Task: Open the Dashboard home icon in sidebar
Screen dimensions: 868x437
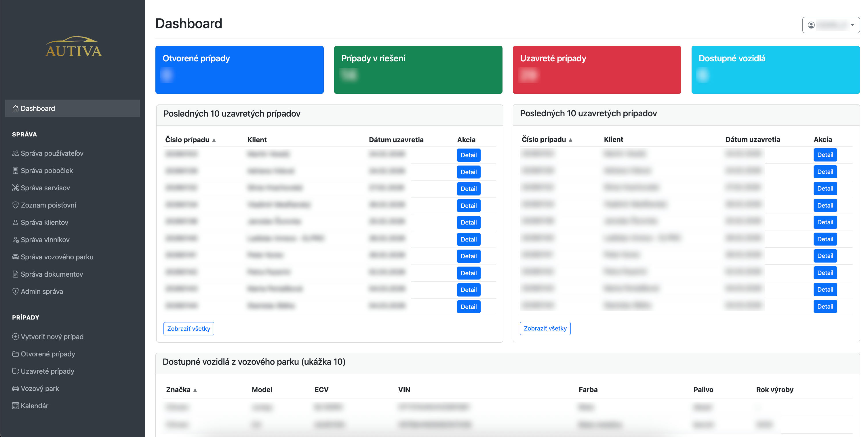Action: [x=16, y=108]
